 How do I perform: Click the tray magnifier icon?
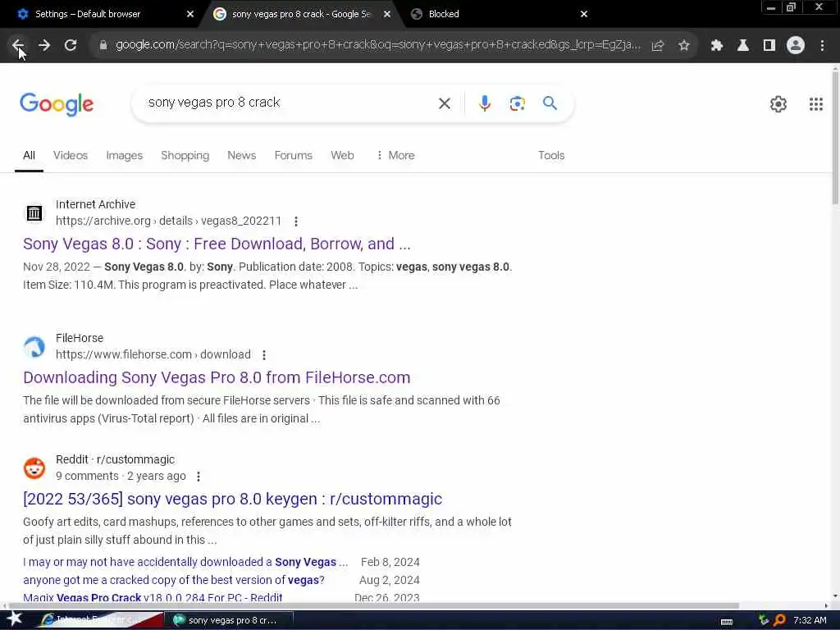779,620
